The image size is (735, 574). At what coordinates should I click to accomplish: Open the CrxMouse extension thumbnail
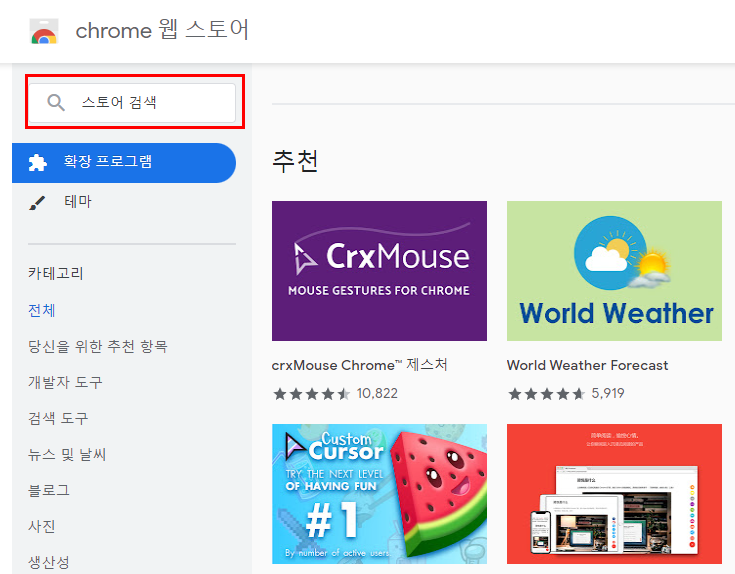click(x=379, y=271)
